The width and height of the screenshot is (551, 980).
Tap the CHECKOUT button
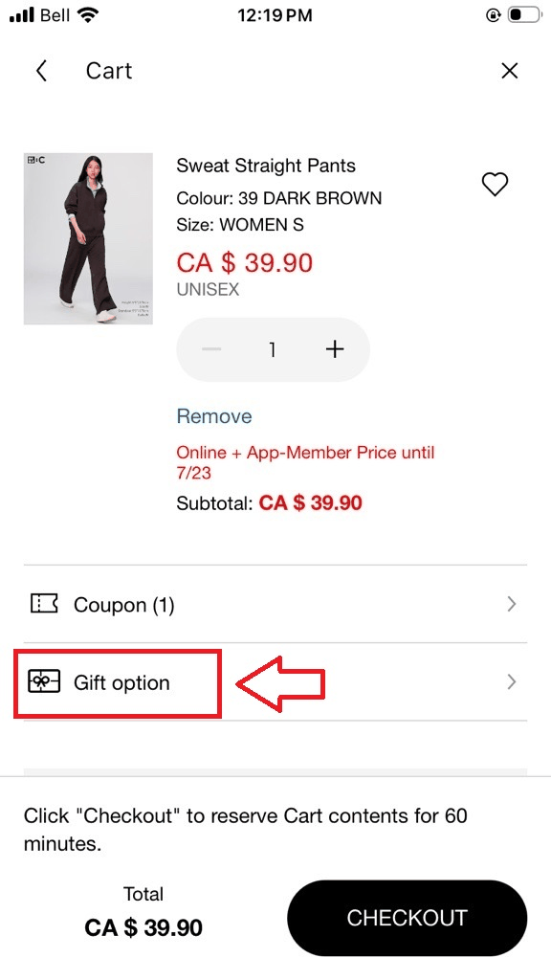[407, 918]
